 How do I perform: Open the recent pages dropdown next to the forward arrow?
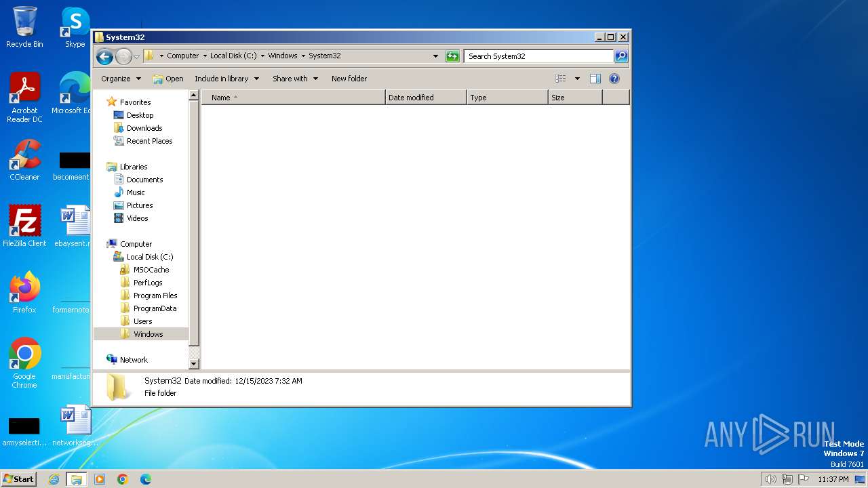(137, 56)
